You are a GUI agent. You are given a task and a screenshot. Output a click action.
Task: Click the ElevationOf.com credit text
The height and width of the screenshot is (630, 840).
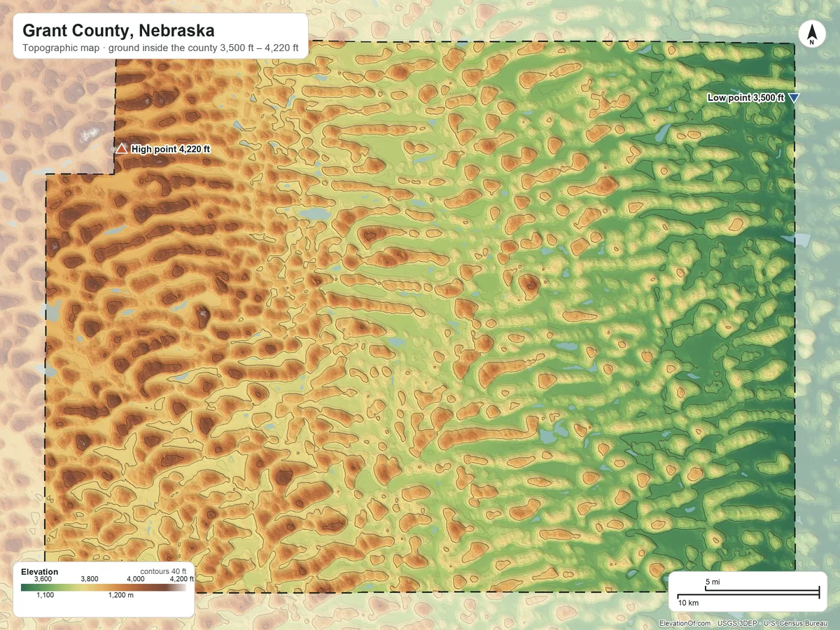coord(685,624)
